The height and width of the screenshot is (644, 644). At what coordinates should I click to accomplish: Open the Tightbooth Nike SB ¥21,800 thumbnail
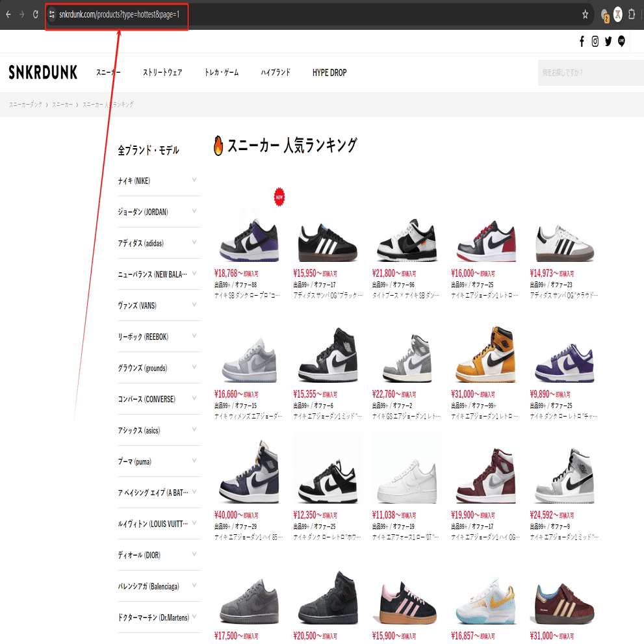point(407,240)
